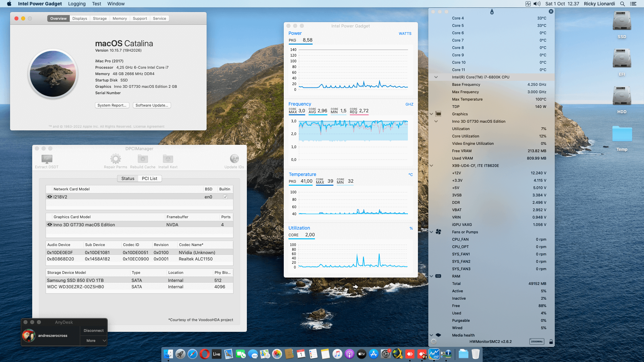Collapse the Fans or Pumps section
This screenshot has width=644, height=362.
point(431,232)
